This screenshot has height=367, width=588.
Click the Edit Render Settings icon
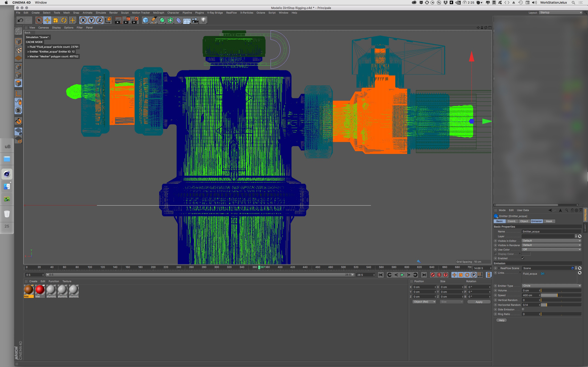click(135, 20)
